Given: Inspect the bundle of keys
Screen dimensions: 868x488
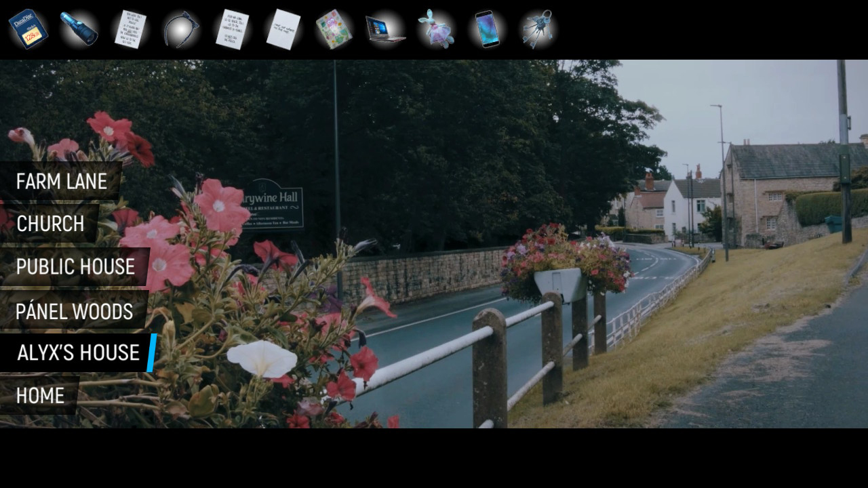Looking at the screenshot, I should tap(536, 27).
